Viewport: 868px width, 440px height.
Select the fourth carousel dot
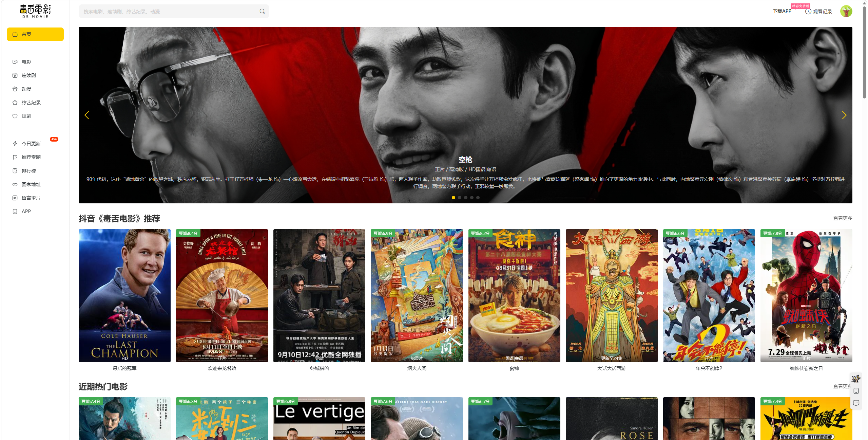click(472, 198)
